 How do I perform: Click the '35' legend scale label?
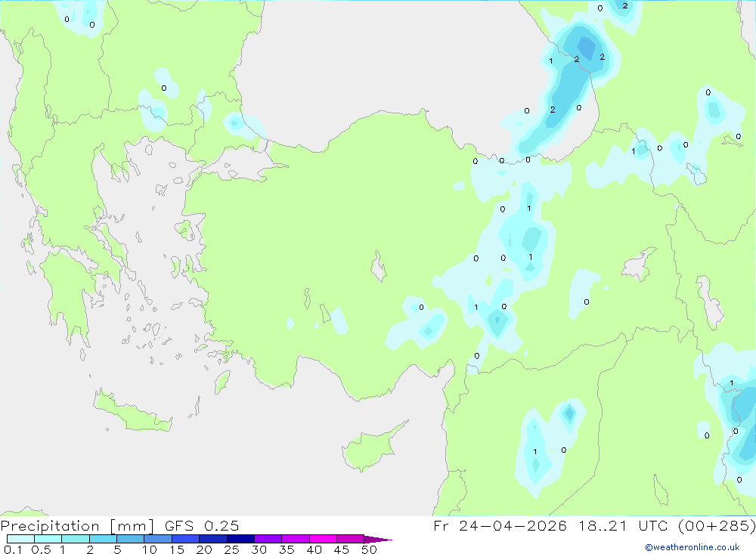[x=287, y=549]
